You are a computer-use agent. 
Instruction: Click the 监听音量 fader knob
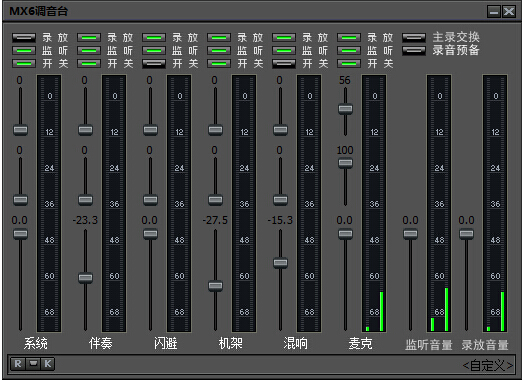coord(410,234)
